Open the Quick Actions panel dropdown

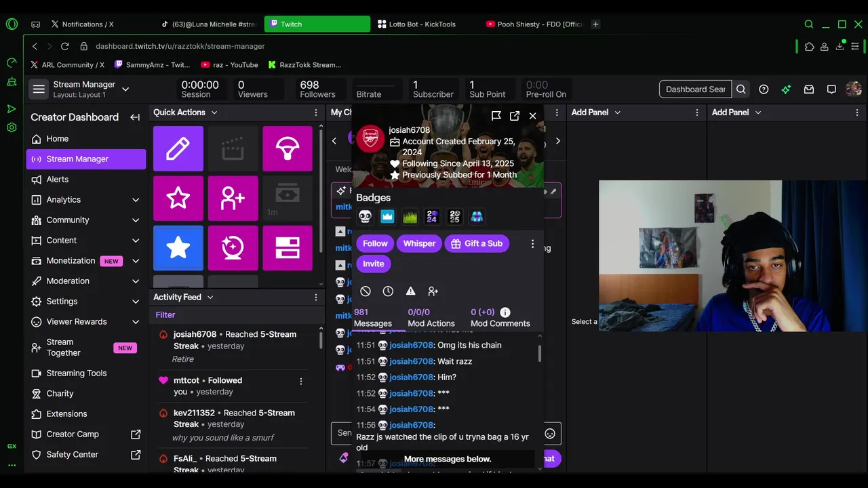pos(214,113)
